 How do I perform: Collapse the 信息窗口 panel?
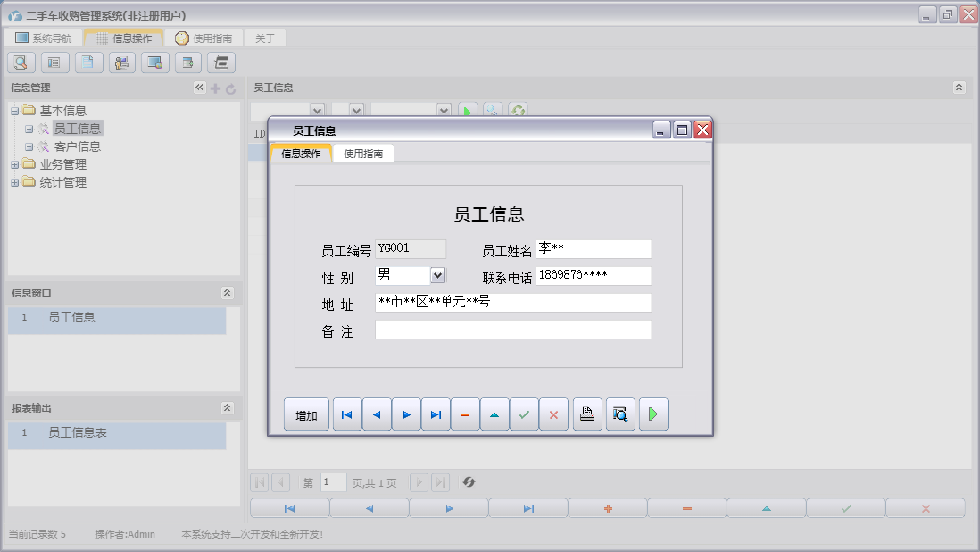(x=227, y=293)
